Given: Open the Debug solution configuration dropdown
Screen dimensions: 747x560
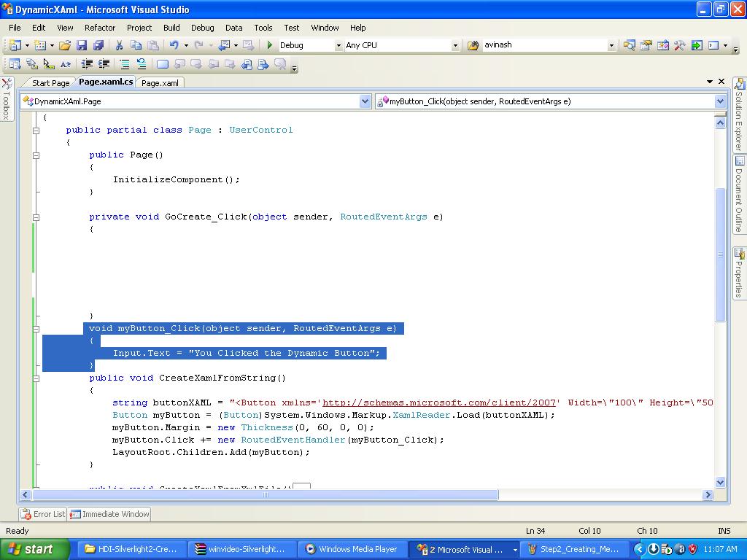Looking at the screenshot, I should click(338, 45).
